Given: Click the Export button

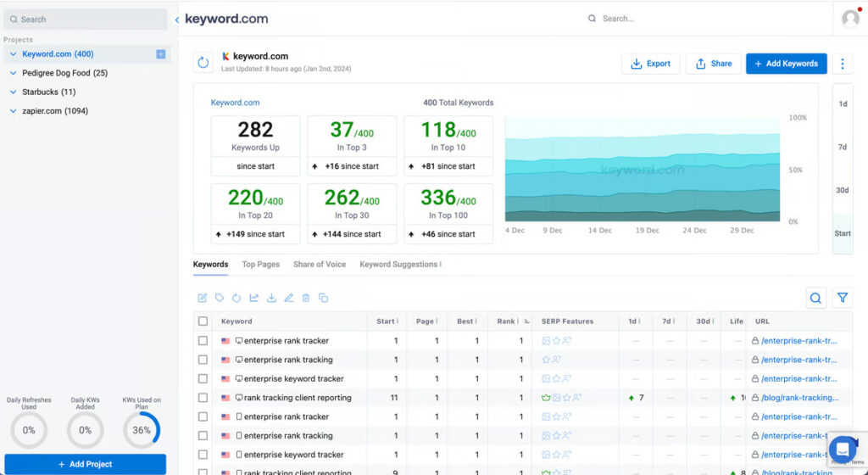Looking at the screenshot, I should click(651, 64).
